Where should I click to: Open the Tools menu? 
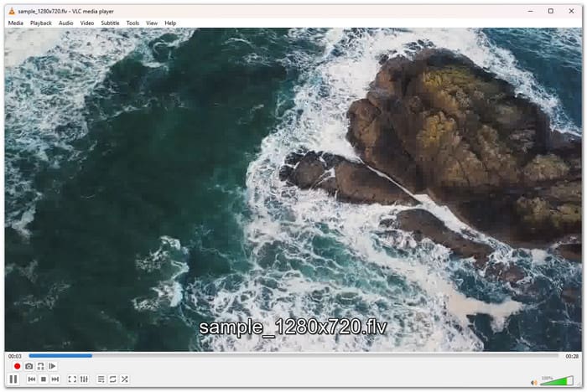tap(132, 23)
